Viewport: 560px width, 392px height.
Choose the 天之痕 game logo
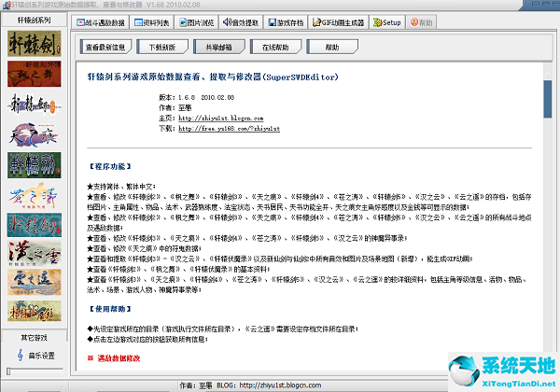[35, 134]
